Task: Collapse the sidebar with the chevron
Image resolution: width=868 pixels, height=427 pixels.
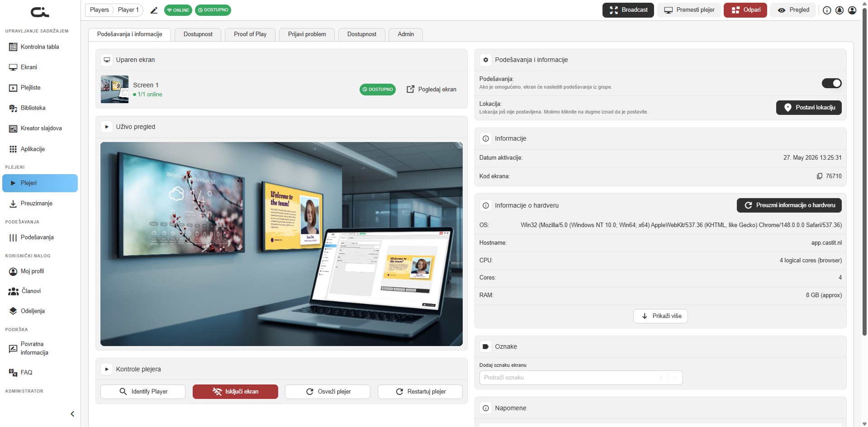Action: (72, 414)
